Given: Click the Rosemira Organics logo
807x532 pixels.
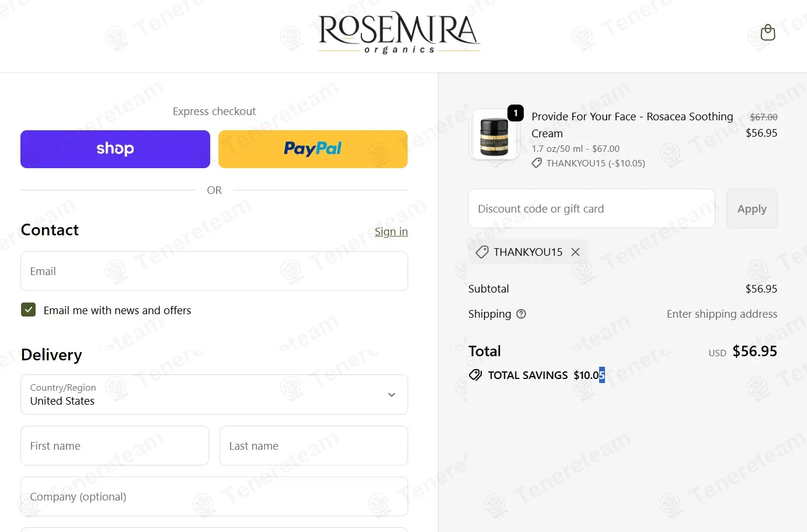Looking at the screenshot, I should click(x=399, y=33).
